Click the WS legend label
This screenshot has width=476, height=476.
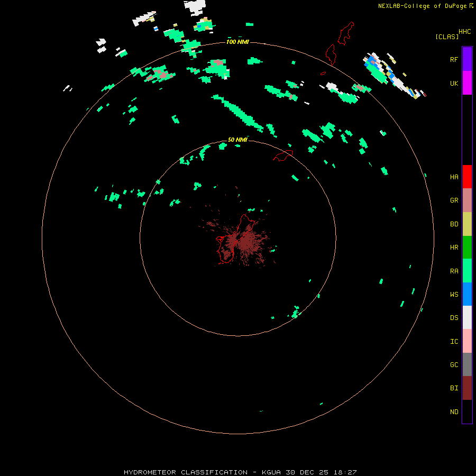(454, 295)
